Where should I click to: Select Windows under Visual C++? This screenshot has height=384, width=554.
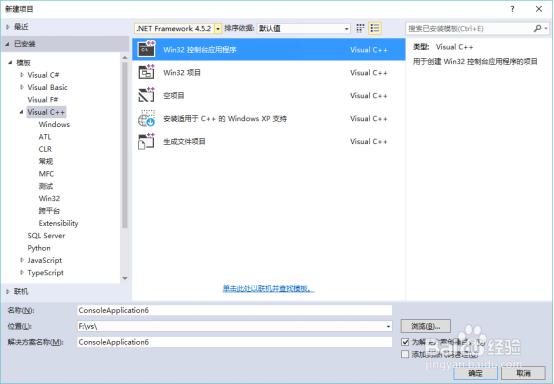[54, 124]
